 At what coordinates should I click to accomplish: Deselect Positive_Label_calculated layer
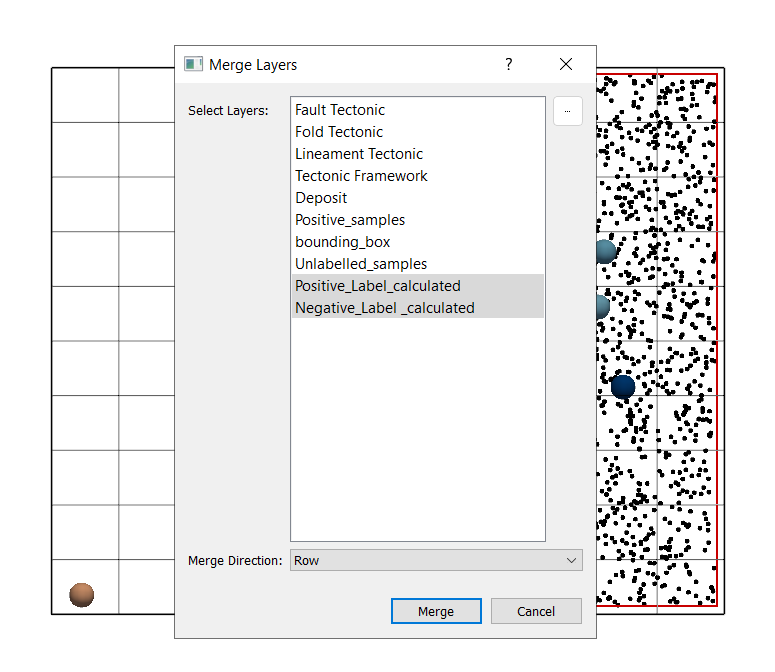378,286
